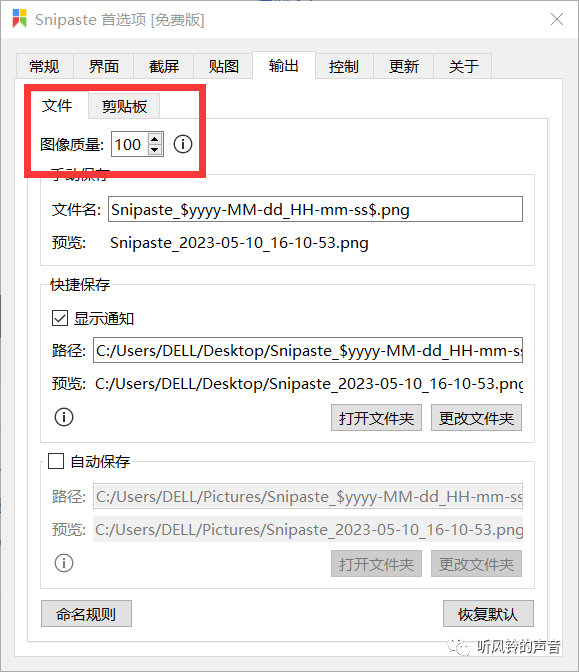Click the 输出 tab

(x=284, y=66)
